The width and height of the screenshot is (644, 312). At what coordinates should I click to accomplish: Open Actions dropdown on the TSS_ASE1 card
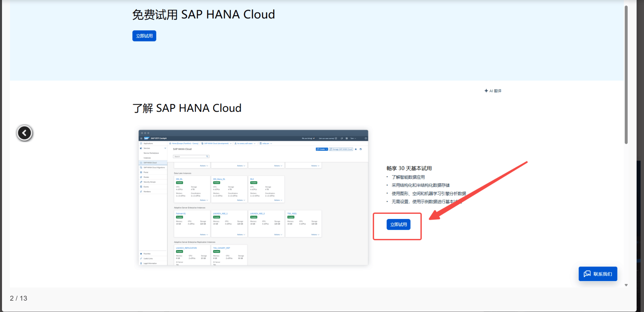pos(315,235)
